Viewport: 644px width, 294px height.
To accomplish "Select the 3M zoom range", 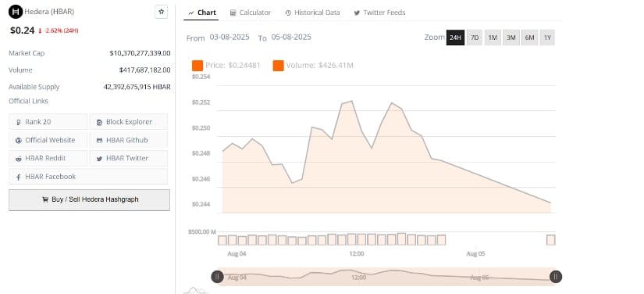I will pyautogui.click(x=511, y=38).
